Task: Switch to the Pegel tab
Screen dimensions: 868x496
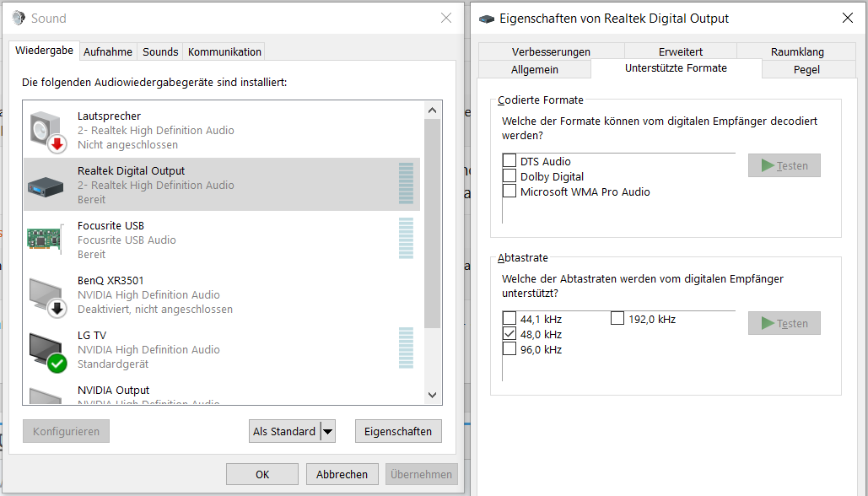Action: [806, 68]
